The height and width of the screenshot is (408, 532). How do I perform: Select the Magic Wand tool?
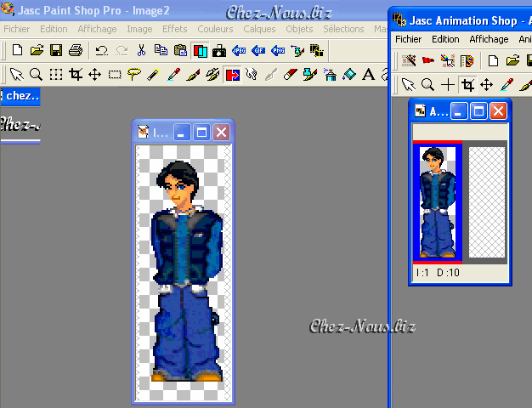pos(154,74)
